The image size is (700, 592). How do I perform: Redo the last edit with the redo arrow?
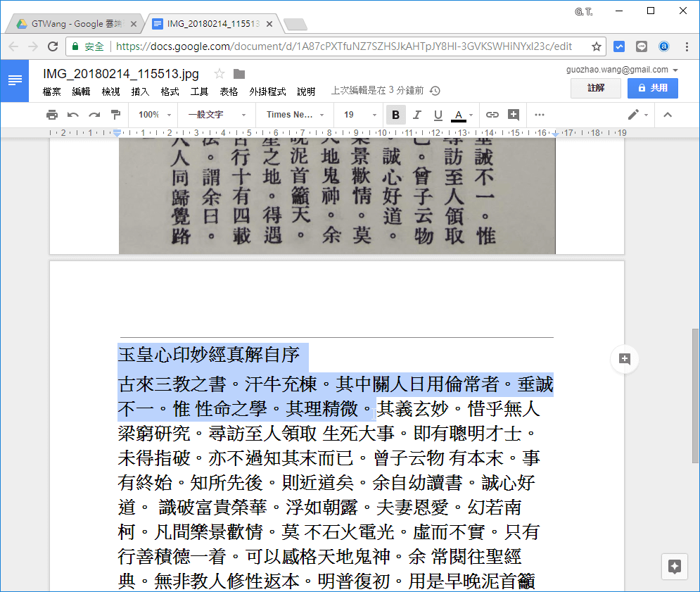point(94,114)
